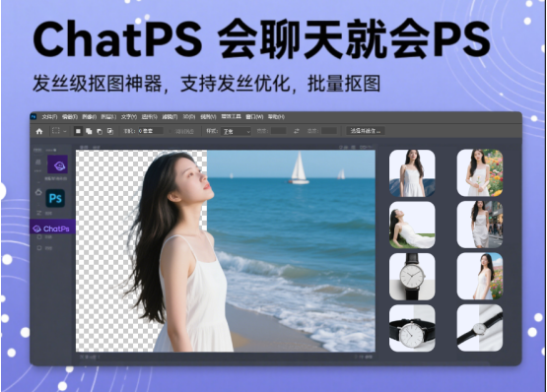Click the purple ChatPS robot tile in sidebar
547x392 pixels.
point(57,164)
